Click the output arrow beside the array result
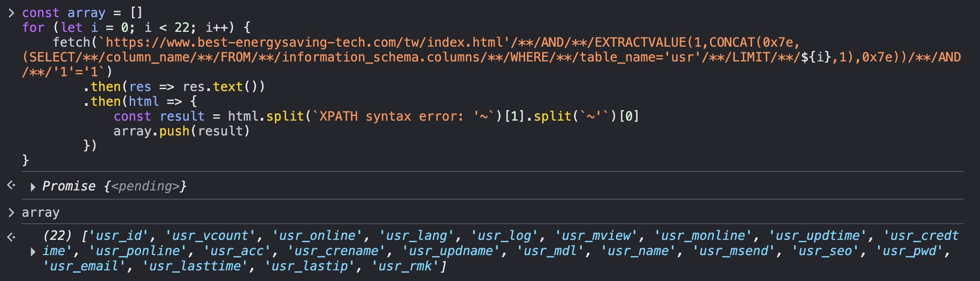Screen dimensions: 980x281 point(12,237)
